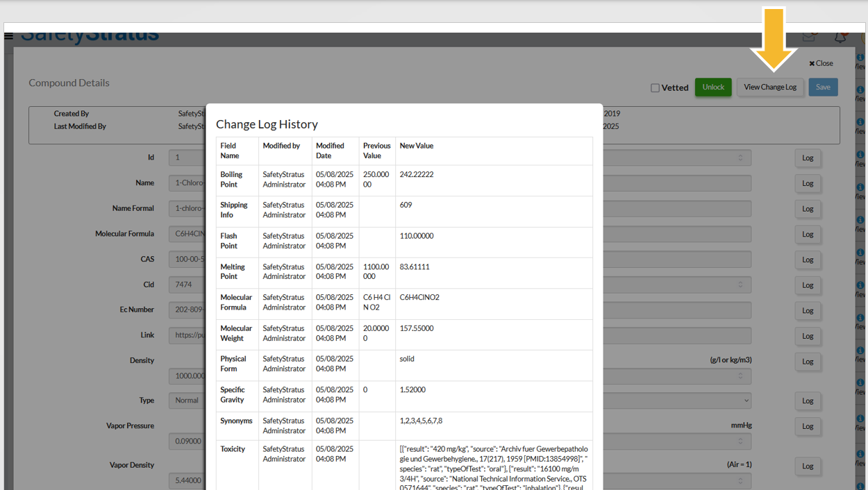Click the Change Log History title
Screen dimensions: 868x490
point(267,124)
